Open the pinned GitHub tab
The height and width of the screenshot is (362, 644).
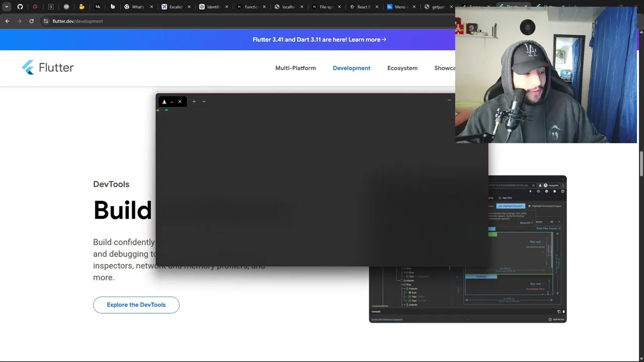(20, 7)
